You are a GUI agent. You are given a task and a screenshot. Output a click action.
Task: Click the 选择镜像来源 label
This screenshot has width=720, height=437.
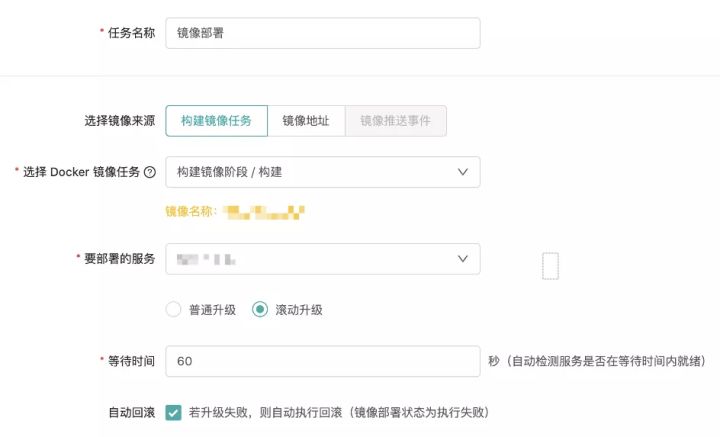point(119,120)
